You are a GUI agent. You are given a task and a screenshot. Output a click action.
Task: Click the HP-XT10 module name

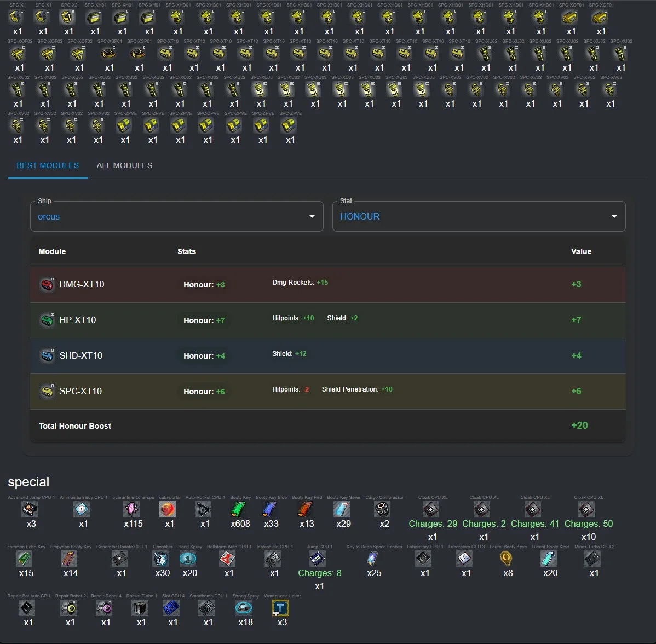(78, 320)
